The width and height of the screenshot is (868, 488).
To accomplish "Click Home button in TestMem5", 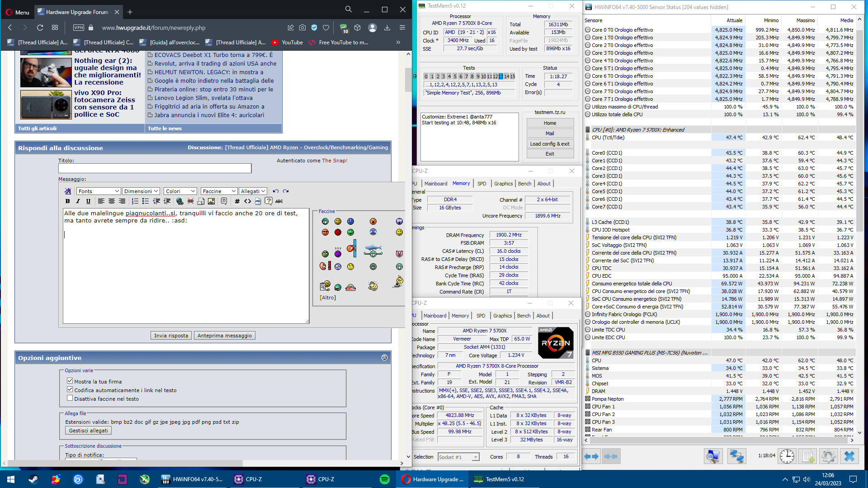I will (550, 123).
